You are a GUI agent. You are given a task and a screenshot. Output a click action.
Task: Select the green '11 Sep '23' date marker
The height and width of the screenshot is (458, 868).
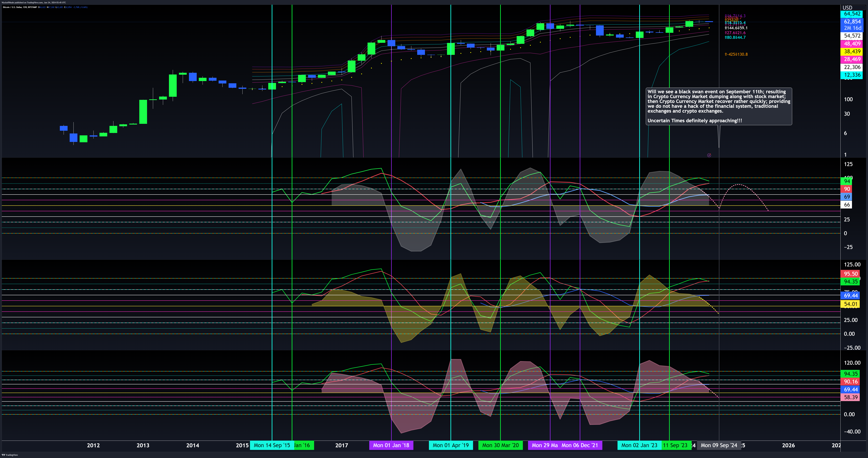pyautogui.click(x=676, y=445)
